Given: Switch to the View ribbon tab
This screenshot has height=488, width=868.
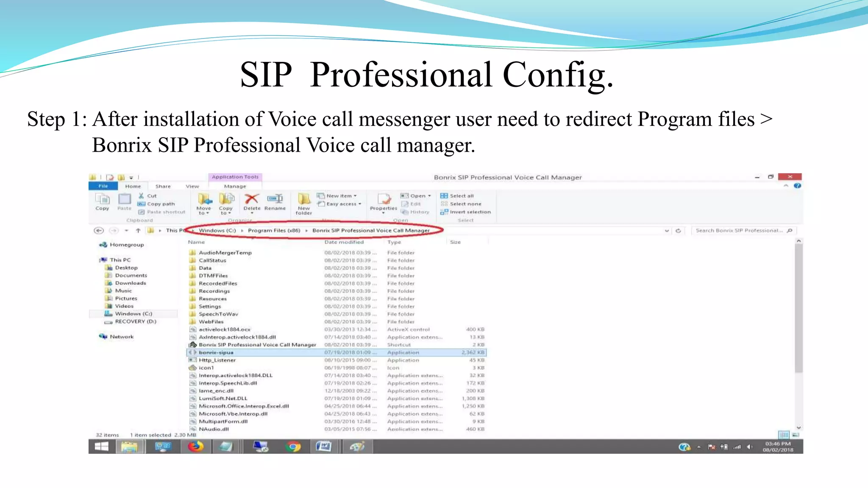Looking at the screenshot, I should (x=192, y=186).
